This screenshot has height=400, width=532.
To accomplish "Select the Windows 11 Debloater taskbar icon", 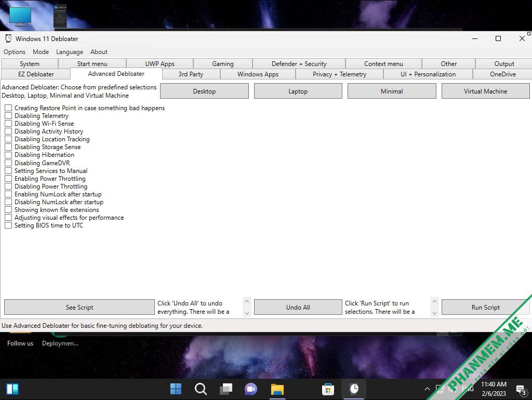I will 354,389.
